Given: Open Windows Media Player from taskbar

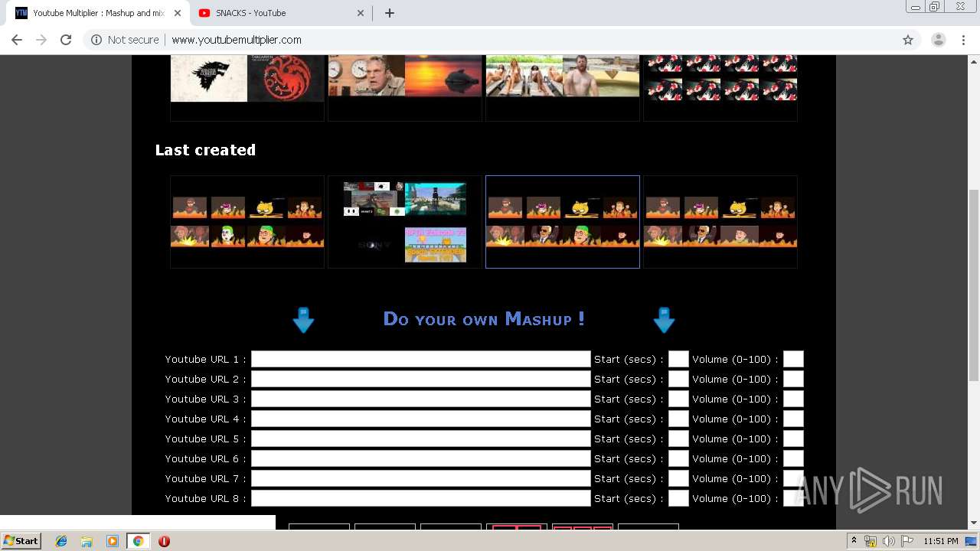Looking at the screenshot, I should coord(113,541).
